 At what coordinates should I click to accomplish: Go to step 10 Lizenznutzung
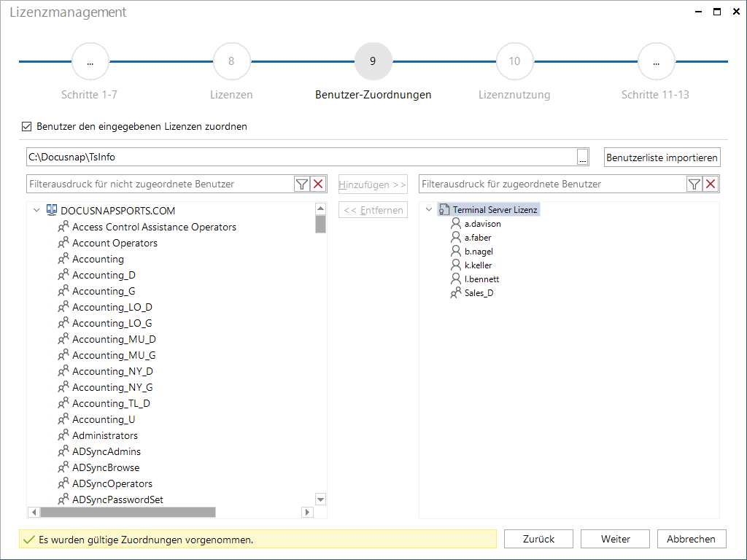[x=514, y=61]
